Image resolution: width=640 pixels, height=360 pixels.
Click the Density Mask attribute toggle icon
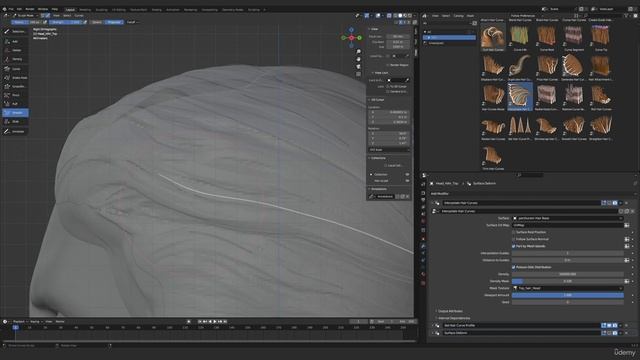(627, 281)
